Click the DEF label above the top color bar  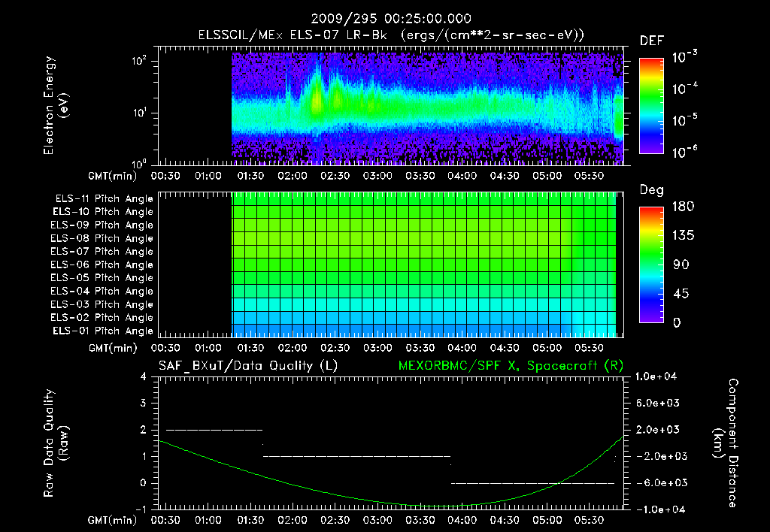652,41
